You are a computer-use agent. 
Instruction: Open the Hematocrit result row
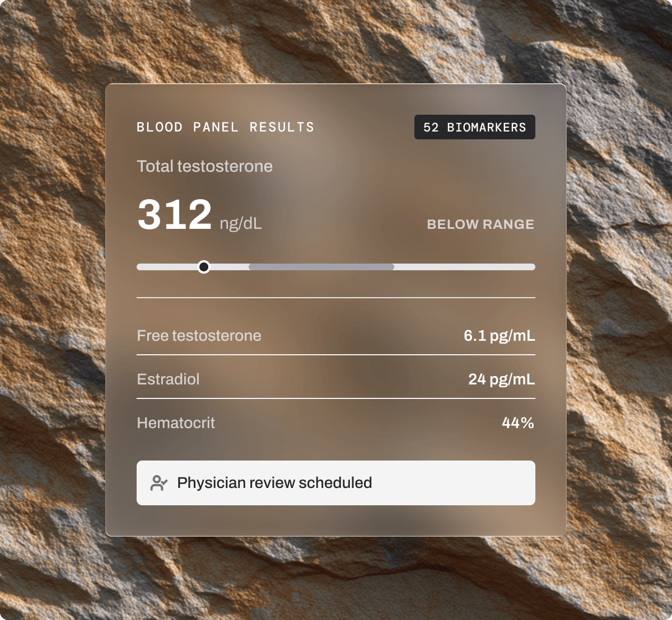pos(336,423)
